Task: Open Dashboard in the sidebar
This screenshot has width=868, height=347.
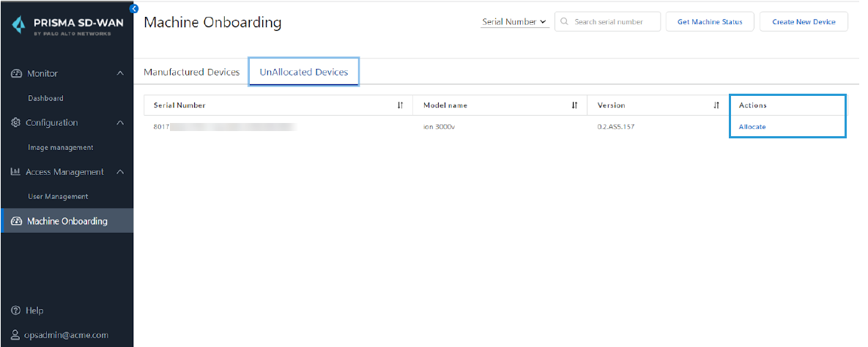Action: [46, 99]
